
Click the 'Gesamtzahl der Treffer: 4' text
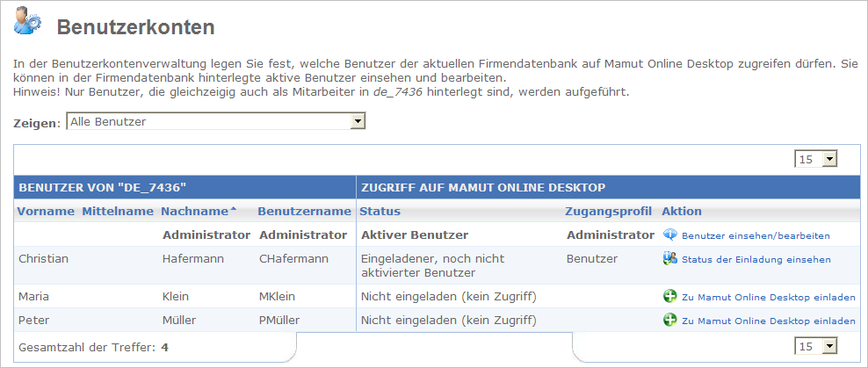(x=93, y=348)
